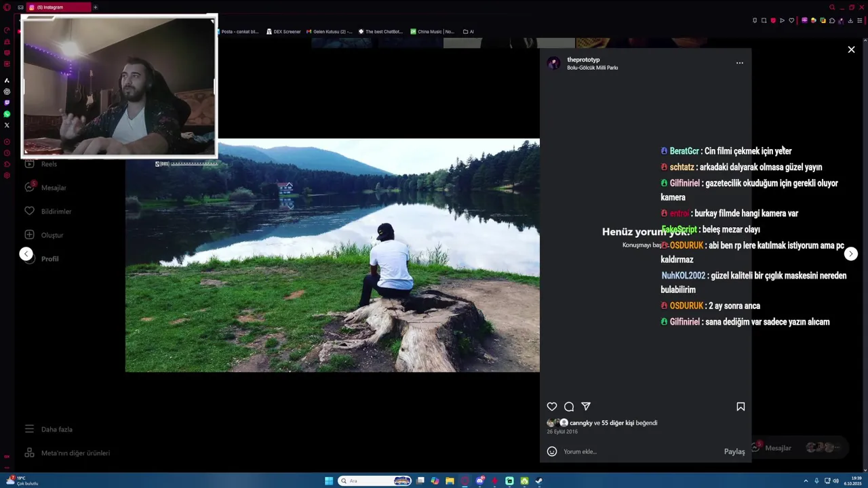This screenshot has width=868, height=488.
Task: Open The best ChatBot bookmark
Action: (380, 31)
